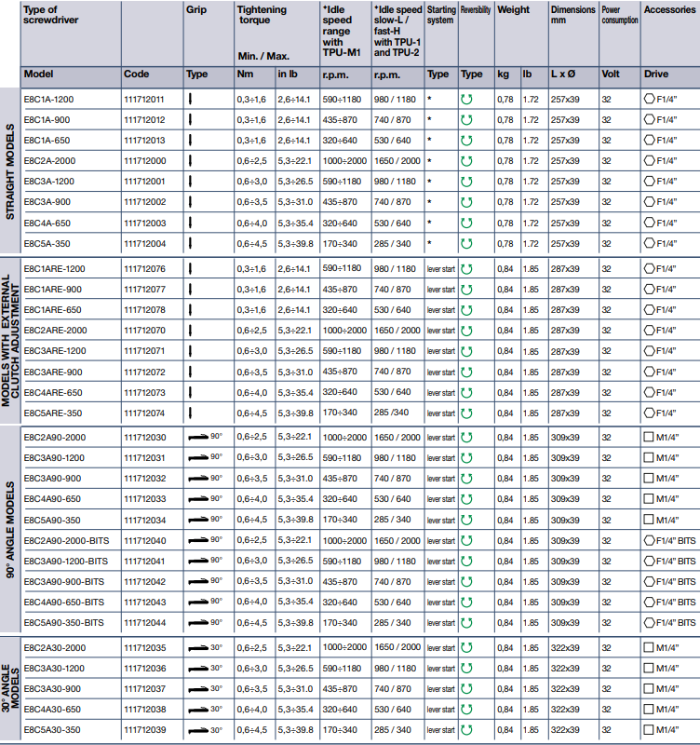
Task: Click the straight grip icon in the E8C4A-650 row
Action: pos(190,223)
